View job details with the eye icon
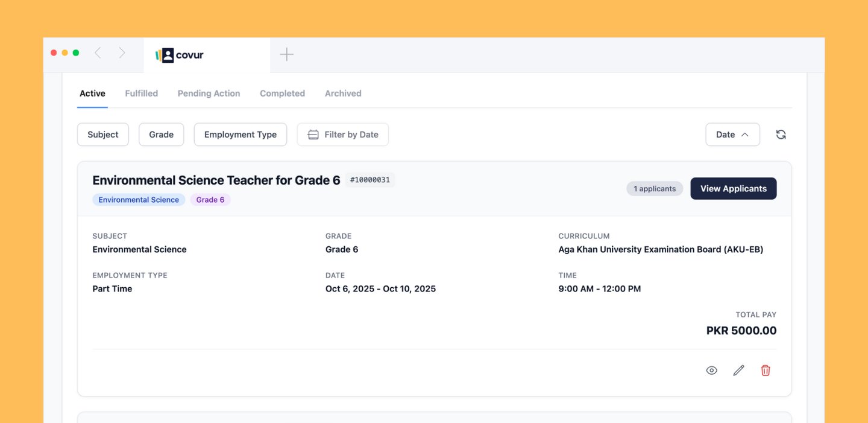Screen dimensions: 868x423 (711, 371)
